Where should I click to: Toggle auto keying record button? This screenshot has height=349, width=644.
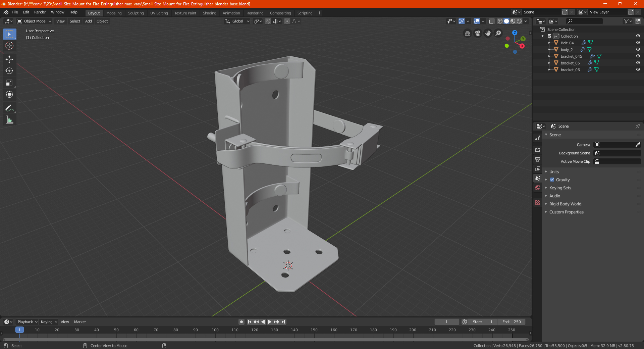(x=241, y=322)
